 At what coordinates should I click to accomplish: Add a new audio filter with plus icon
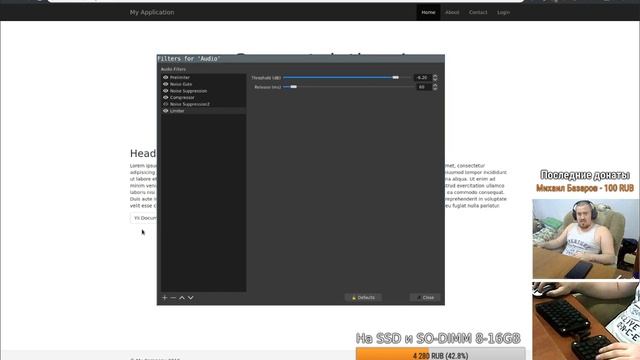tap(164, 298)
